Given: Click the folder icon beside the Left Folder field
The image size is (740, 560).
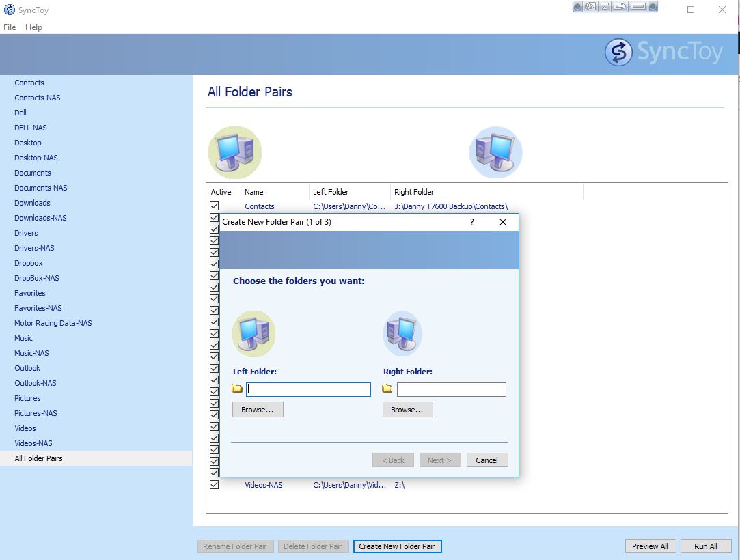Looking at the screenshot, I should click(237, 389).
